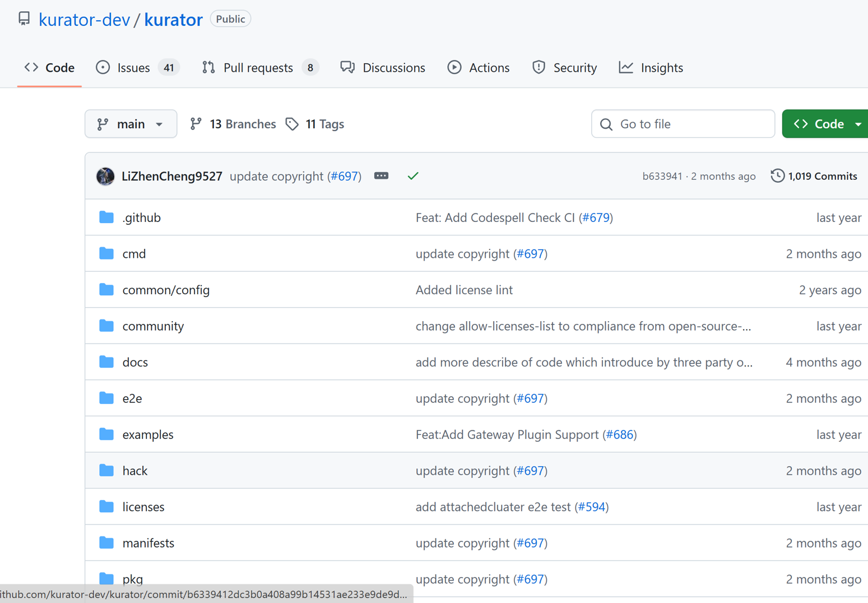Click the tag icon beside 11 Tags
The image size is (868, 603).
[292, 124]
